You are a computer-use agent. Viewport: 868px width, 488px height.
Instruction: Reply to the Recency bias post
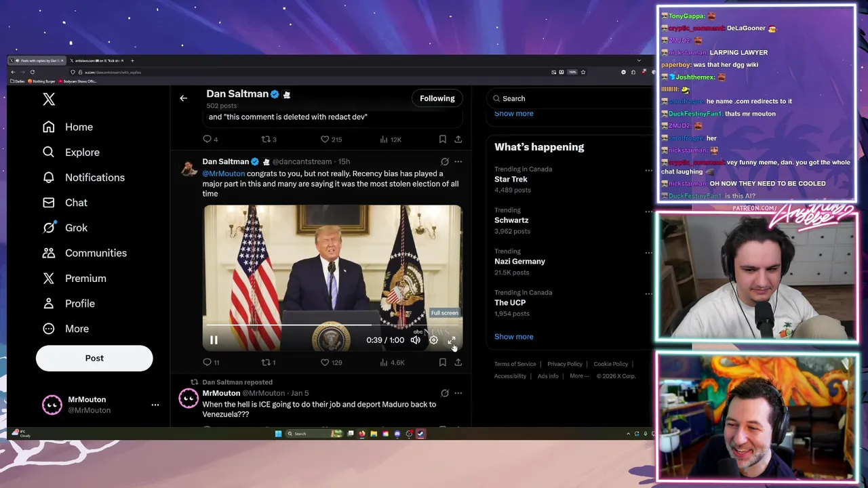tap(211, 363)
